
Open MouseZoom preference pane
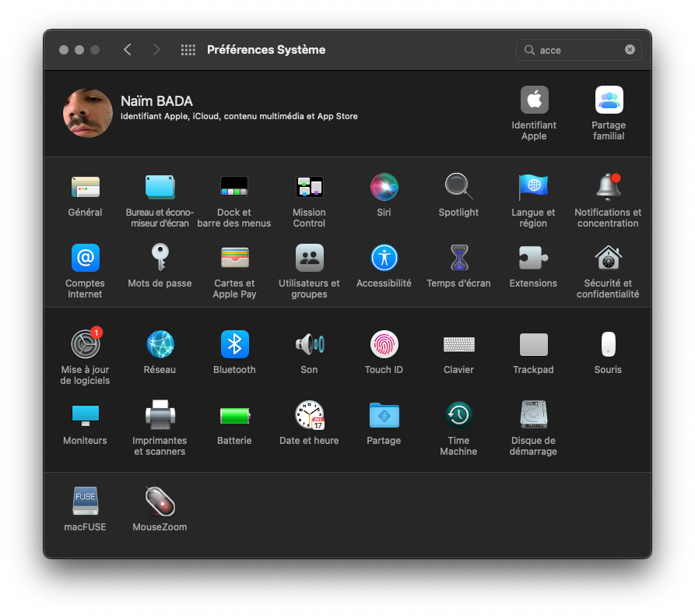(x=160, y=502)
